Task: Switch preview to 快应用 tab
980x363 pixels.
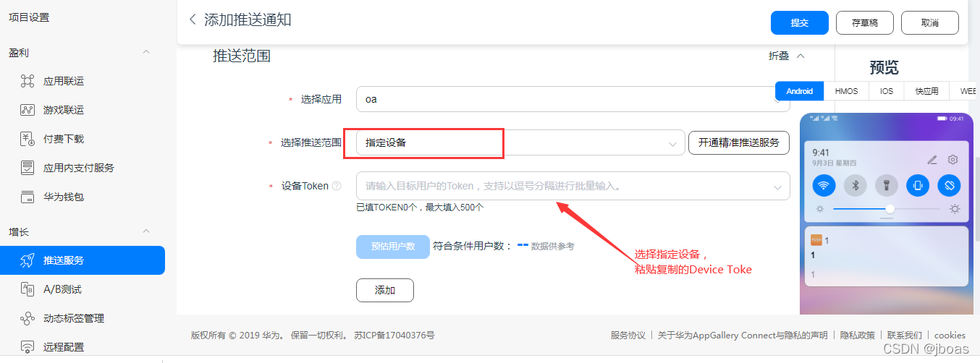Action: pyautogui.click(x=926, y=91)
